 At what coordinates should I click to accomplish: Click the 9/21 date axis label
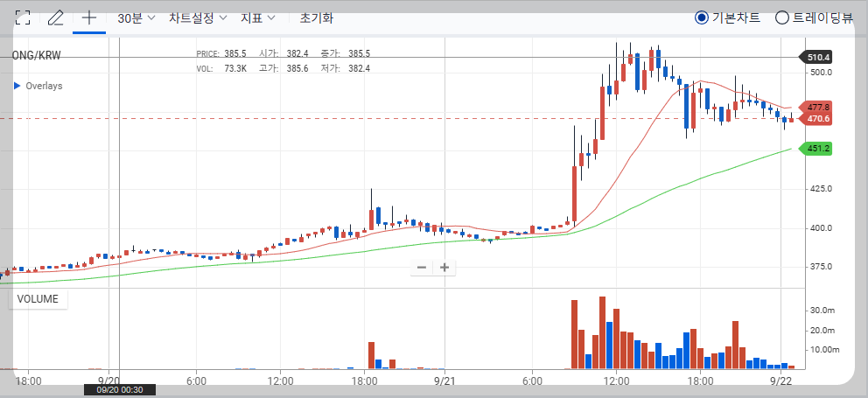445,381
